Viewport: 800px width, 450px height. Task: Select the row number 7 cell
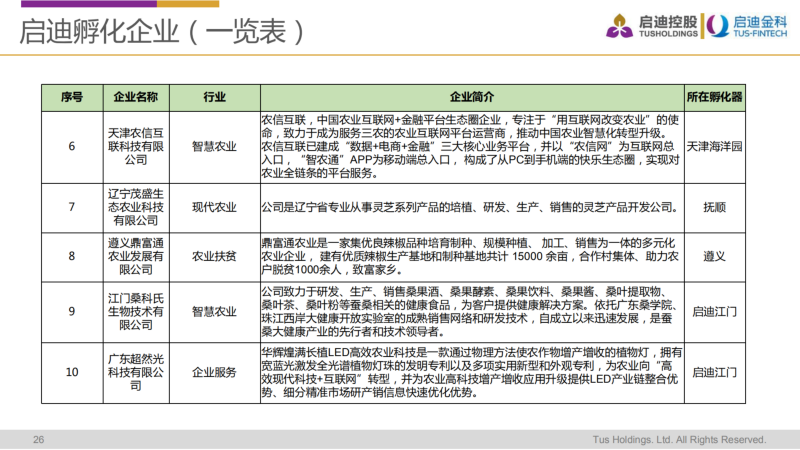coord(72,208)
